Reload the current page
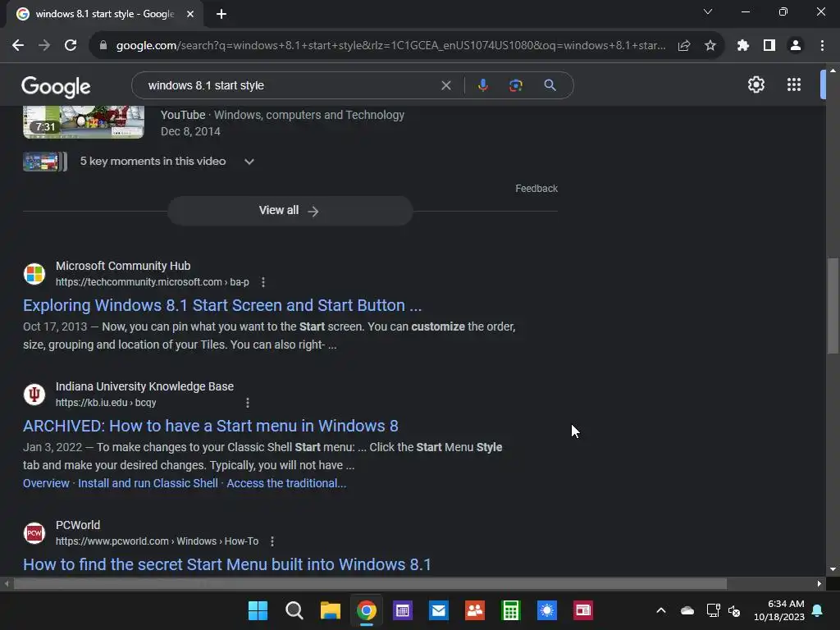840x630 pixels. 71,46
